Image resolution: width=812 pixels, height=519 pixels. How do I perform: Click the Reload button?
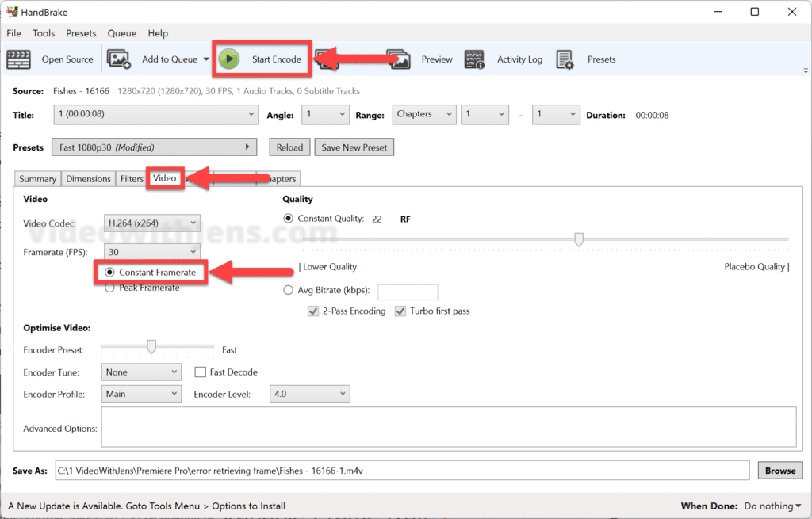[x=289, y=147]
